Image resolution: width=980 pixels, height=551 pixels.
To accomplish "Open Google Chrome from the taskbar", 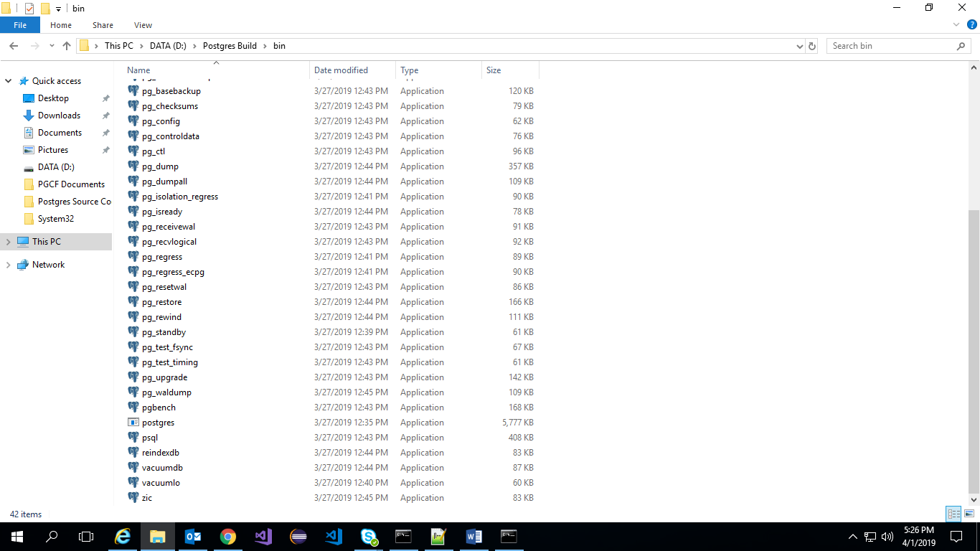I will coord(228,537).
